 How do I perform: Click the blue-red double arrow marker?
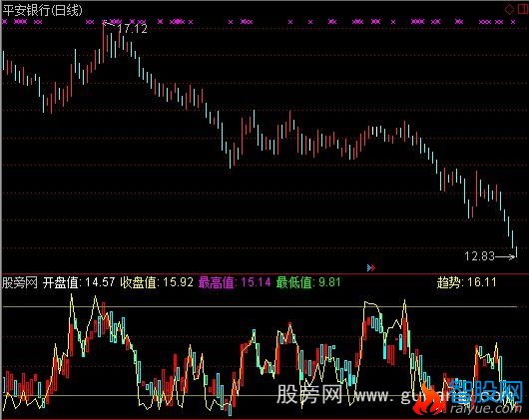370,267
